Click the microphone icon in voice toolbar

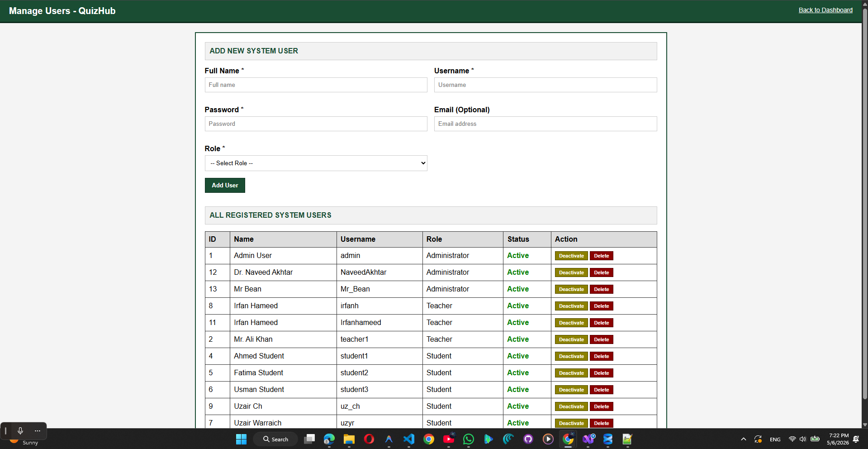point(20,431)
